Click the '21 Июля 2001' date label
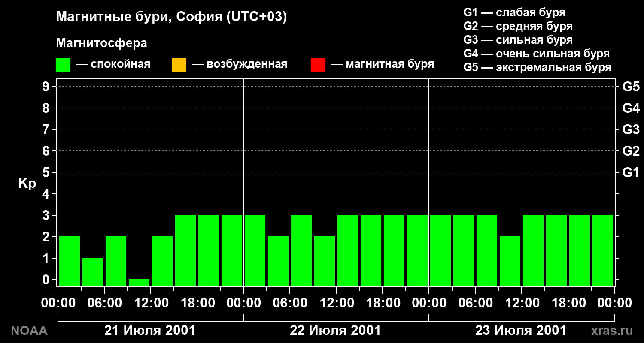The width and height of the screenshot is (644, 343). pyautogui.click(x=150, y=331)
